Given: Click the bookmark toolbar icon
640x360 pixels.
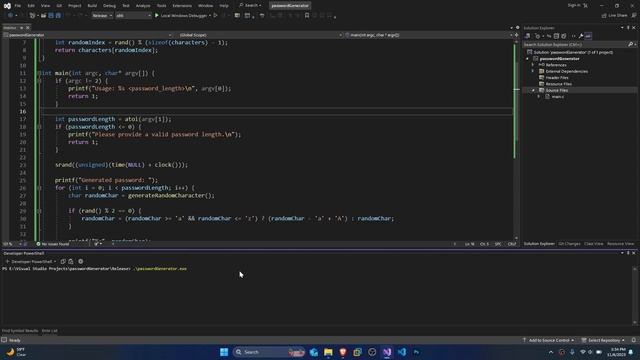Looking at the screenshot, I should [307, 16].
